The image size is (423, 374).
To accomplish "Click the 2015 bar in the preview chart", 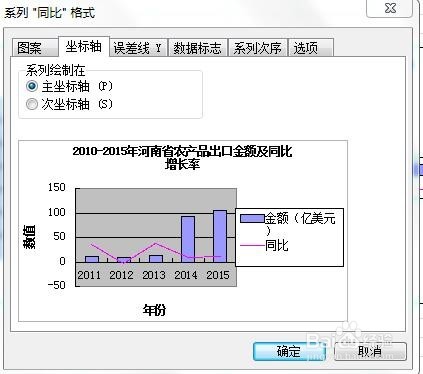I will coord(220,236).
